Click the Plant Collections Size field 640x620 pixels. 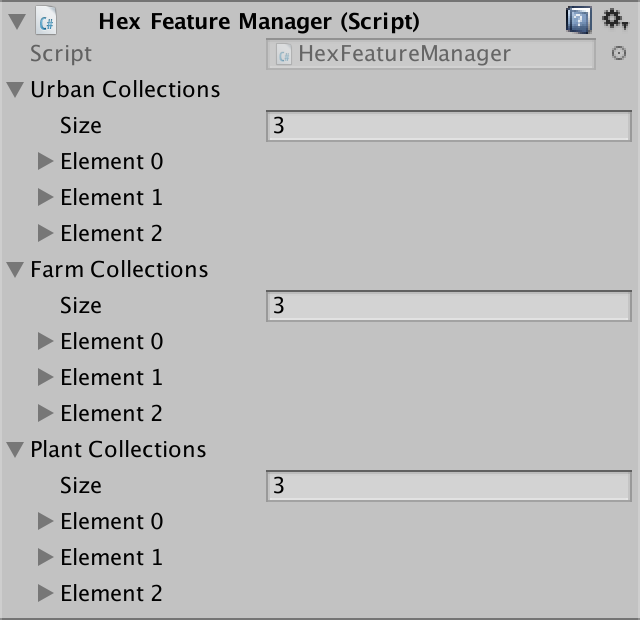click(449, 486)
